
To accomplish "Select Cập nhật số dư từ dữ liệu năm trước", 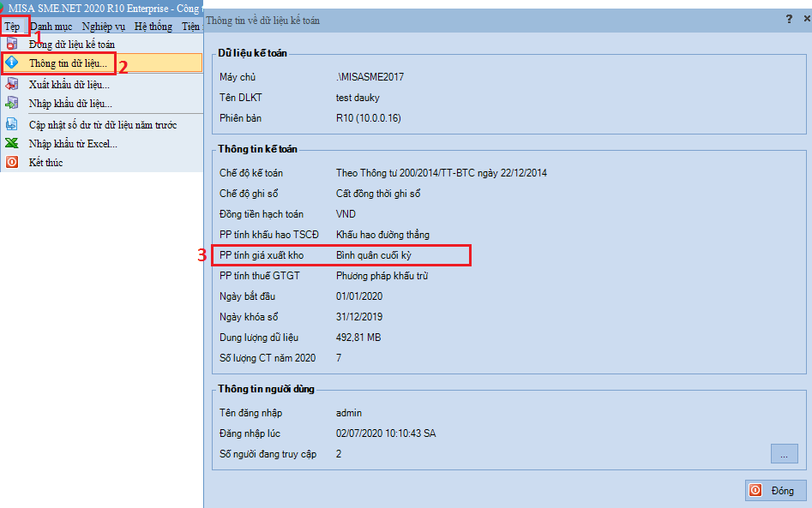I will pyautogui.click(x=103, y=125).
